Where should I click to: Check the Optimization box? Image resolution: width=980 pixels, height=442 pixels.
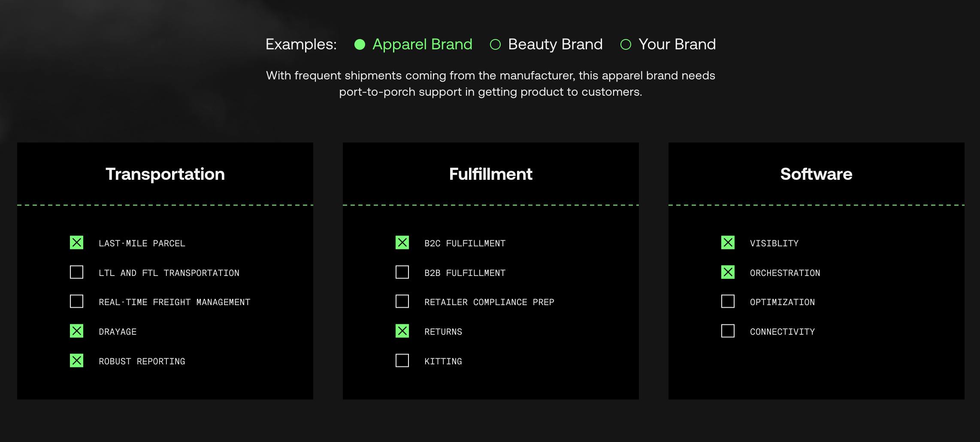tap(728, 302)
